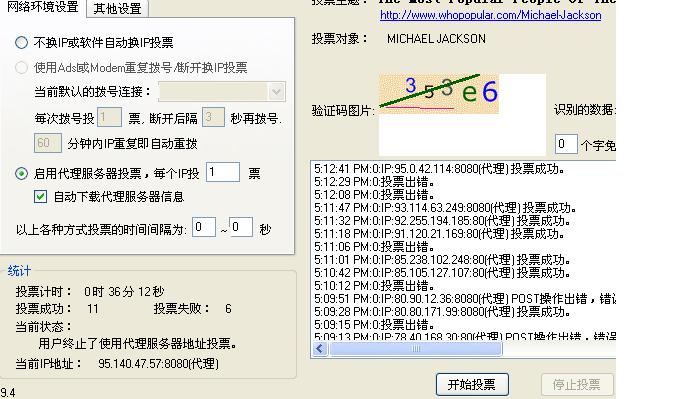Click the version number 9.4 in status bar
The width and height of the screenshot is (683, 399).
8,393
